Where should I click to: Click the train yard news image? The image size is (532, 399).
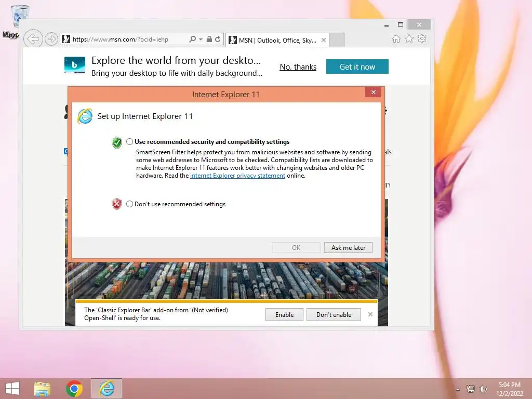(x=227, y=280)
